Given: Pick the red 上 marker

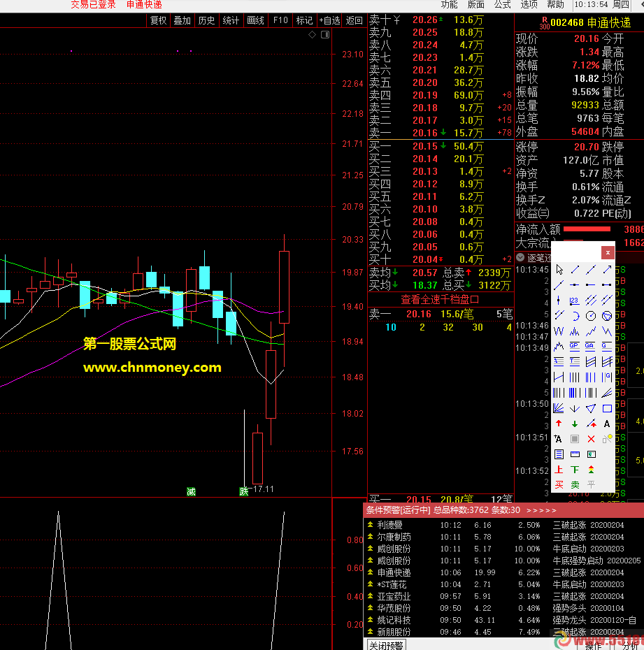Looking at the screenshot, I should pos(559,470).
